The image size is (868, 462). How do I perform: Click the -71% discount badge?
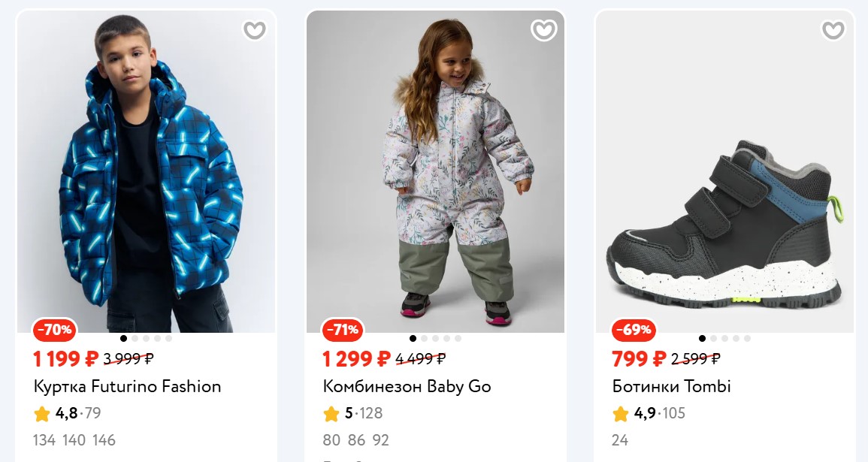343,329
